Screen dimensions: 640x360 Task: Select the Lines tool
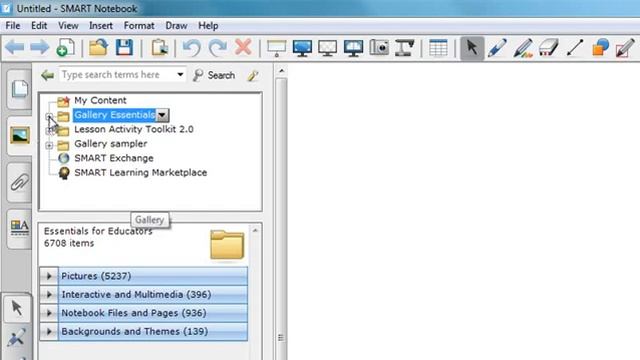[x=575, y=48]
